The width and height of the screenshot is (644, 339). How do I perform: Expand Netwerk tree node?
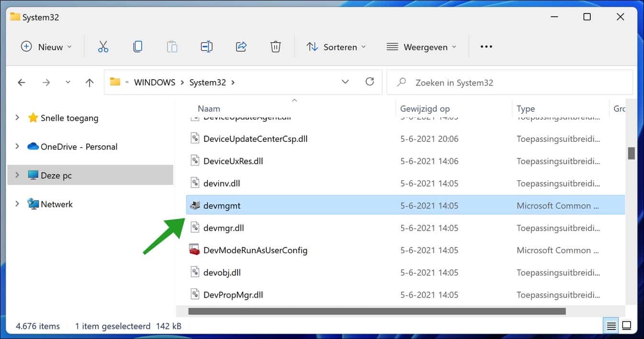coord(17,204)
